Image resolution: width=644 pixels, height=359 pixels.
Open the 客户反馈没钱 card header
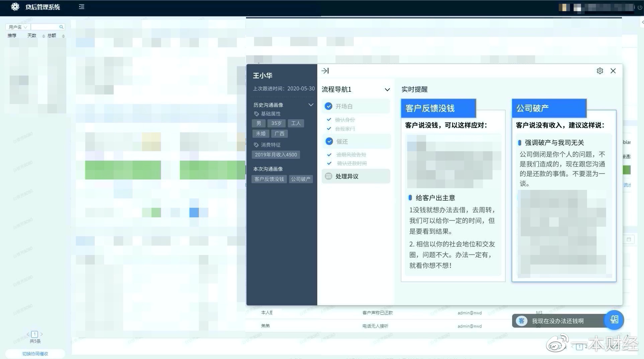pyautogui.click(x=438, y=108)
